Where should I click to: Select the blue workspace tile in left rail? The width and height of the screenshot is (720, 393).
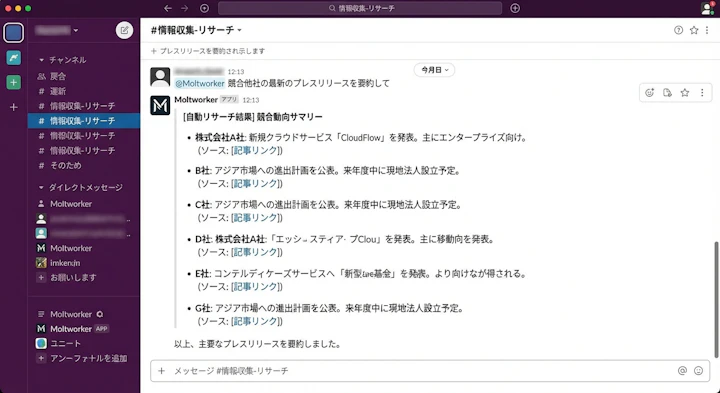[x=13, y=33]
